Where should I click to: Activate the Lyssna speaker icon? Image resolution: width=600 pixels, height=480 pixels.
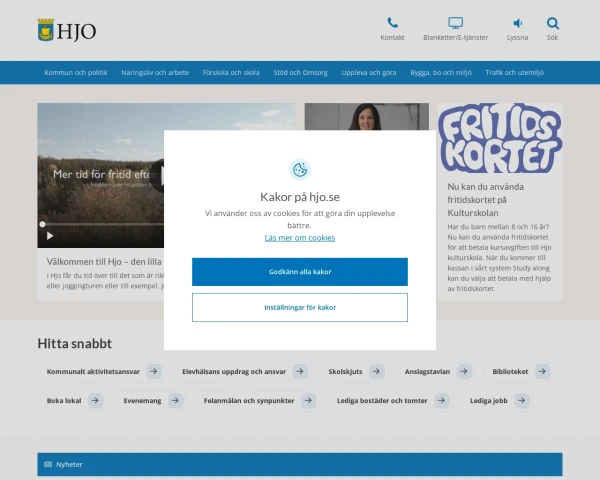(x=517, y=23)
